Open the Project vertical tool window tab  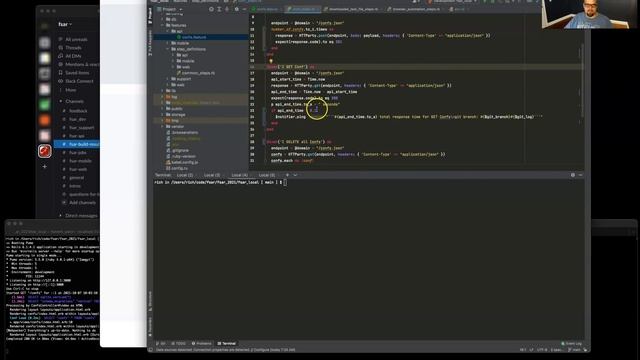pyautogui.click(x=150, y=16)
